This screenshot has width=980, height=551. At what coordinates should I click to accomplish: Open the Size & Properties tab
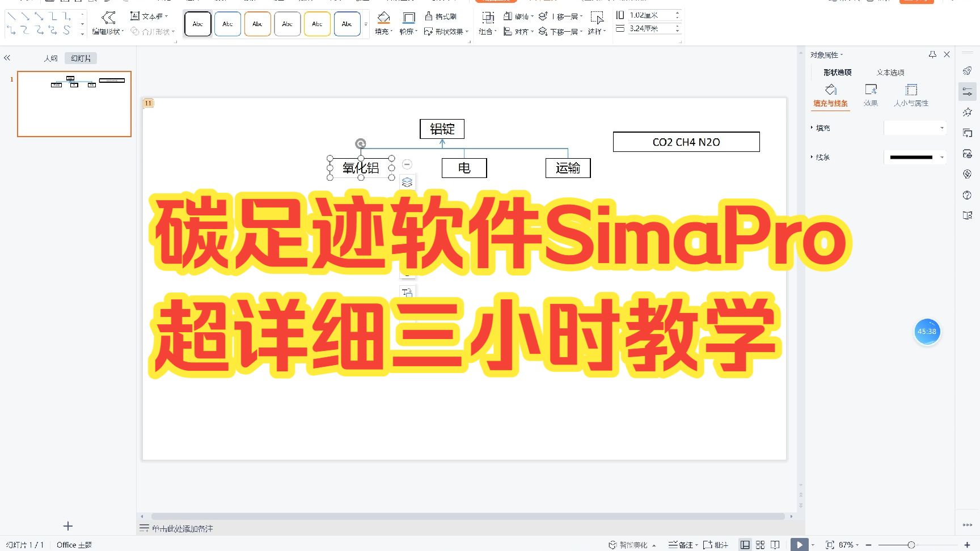pyautogui.click(x=911, y=95)
